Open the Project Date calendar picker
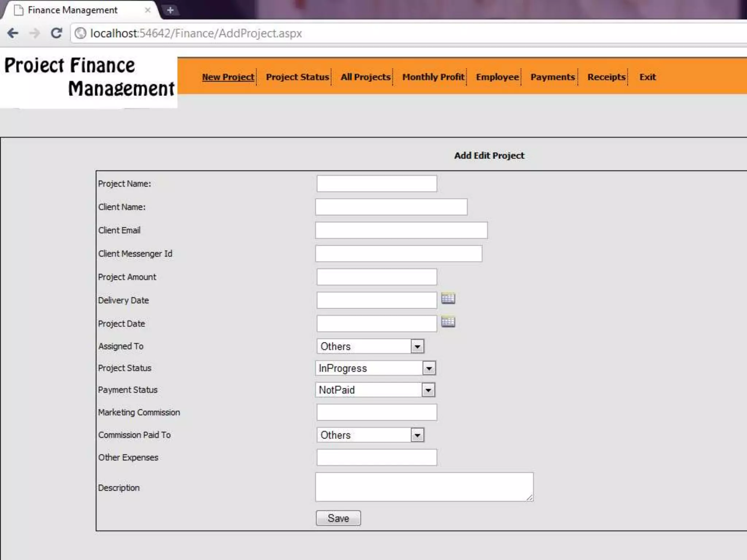 coord(448,322)
